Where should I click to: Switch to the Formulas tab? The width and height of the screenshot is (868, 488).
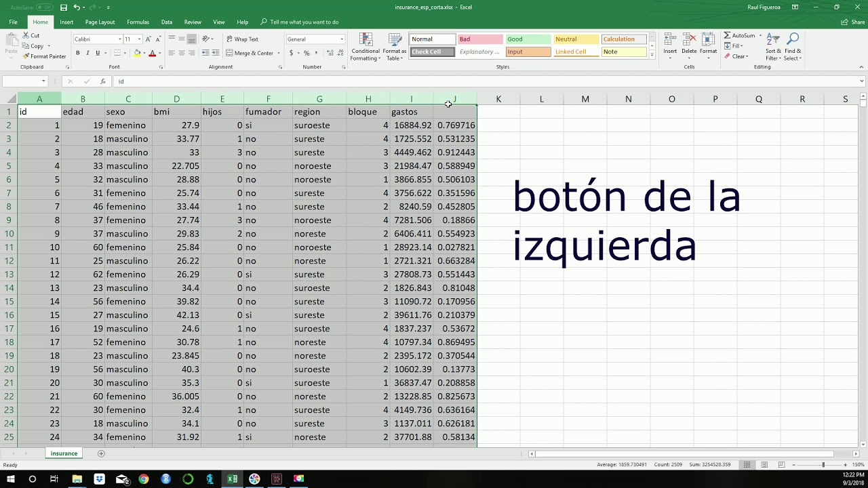point(138,22)
